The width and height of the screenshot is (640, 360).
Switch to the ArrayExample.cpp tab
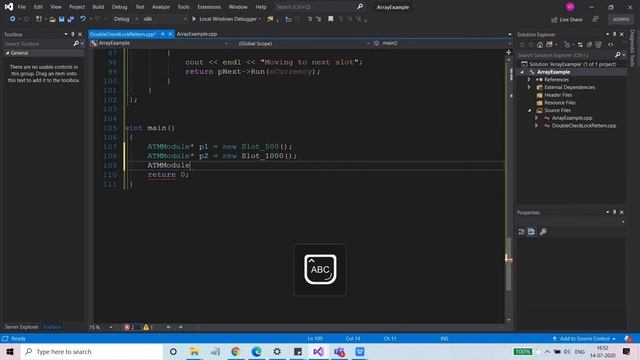tap(197, 34)
